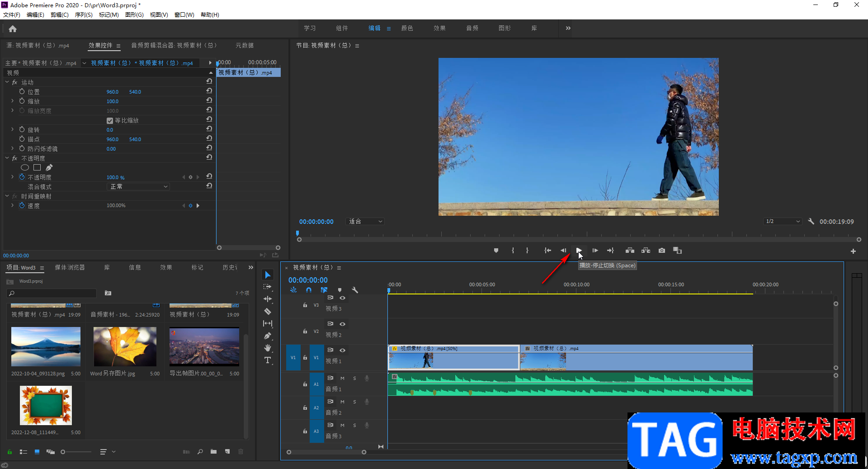Image resolution: width=868 pixels, height=469 pixels.
Task: Switch Project panel to icon view
Action: 37,452
